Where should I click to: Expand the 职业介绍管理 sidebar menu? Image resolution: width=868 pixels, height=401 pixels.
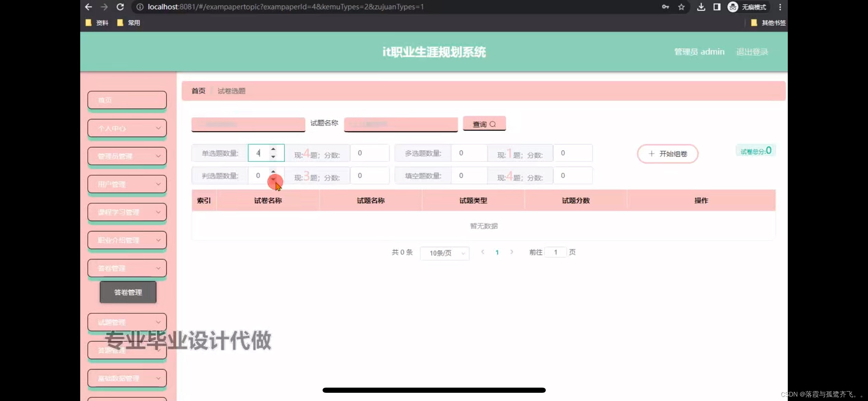point(127,240)
